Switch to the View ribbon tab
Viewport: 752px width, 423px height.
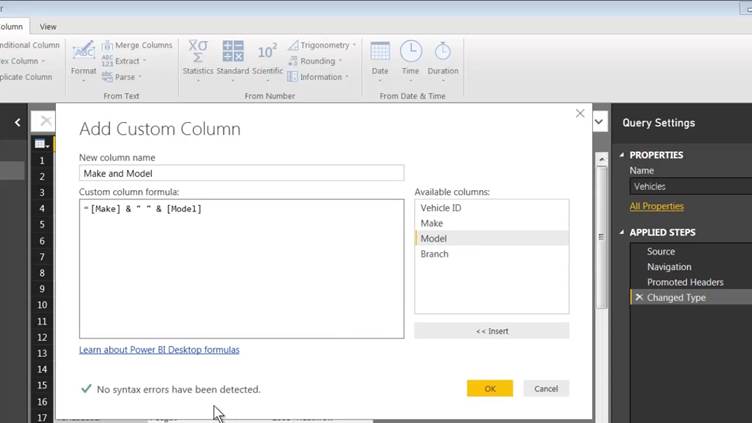47,27
